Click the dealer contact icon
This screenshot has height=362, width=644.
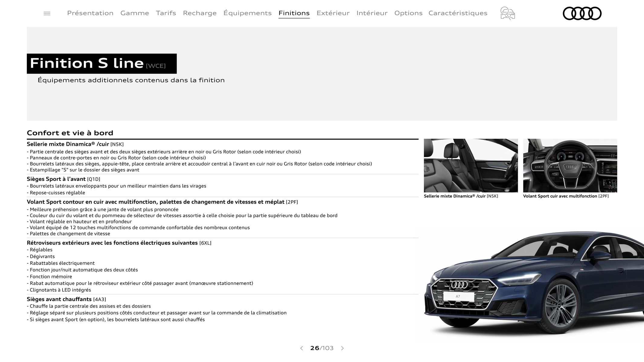click(508, 13)
